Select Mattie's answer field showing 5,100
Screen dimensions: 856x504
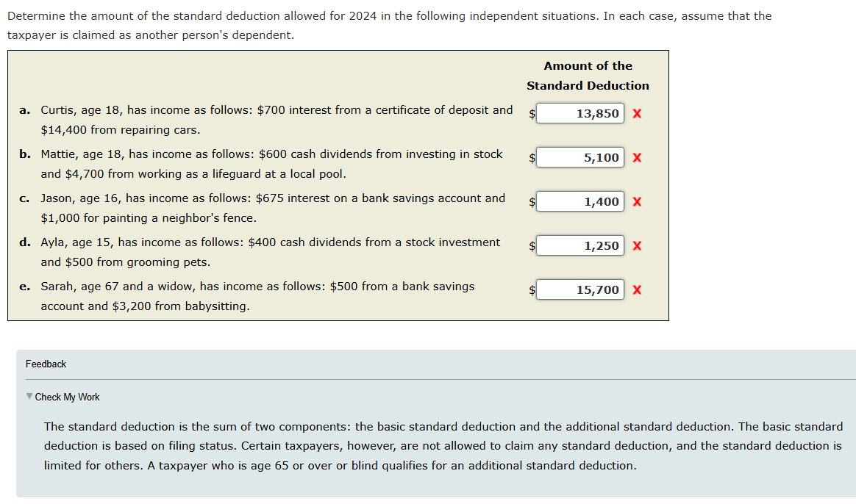[580, 157]
